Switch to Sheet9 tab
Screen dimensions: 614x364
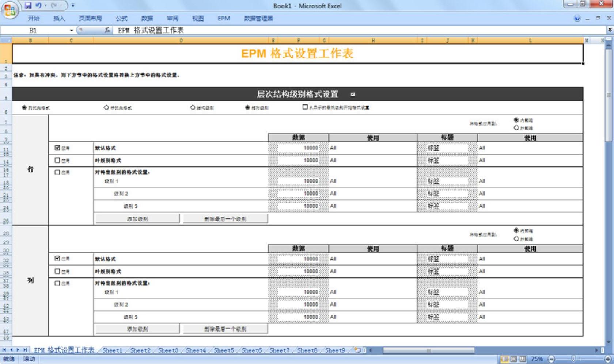click(335, 350)
